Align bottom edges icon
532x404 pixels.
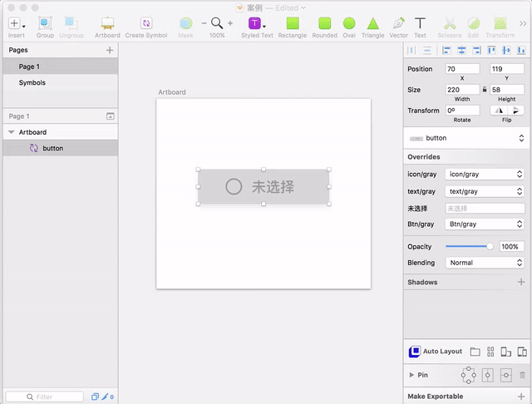(x=521, y=51)
